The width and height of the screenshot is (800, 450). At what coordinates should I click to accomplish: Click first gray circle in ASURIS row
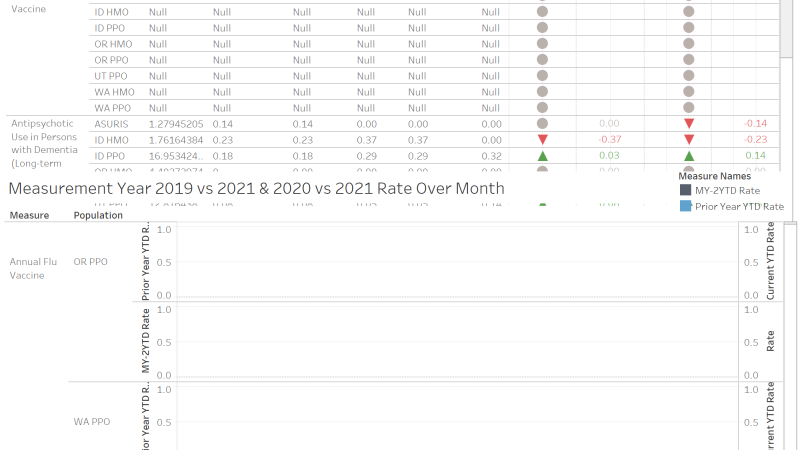542,123
